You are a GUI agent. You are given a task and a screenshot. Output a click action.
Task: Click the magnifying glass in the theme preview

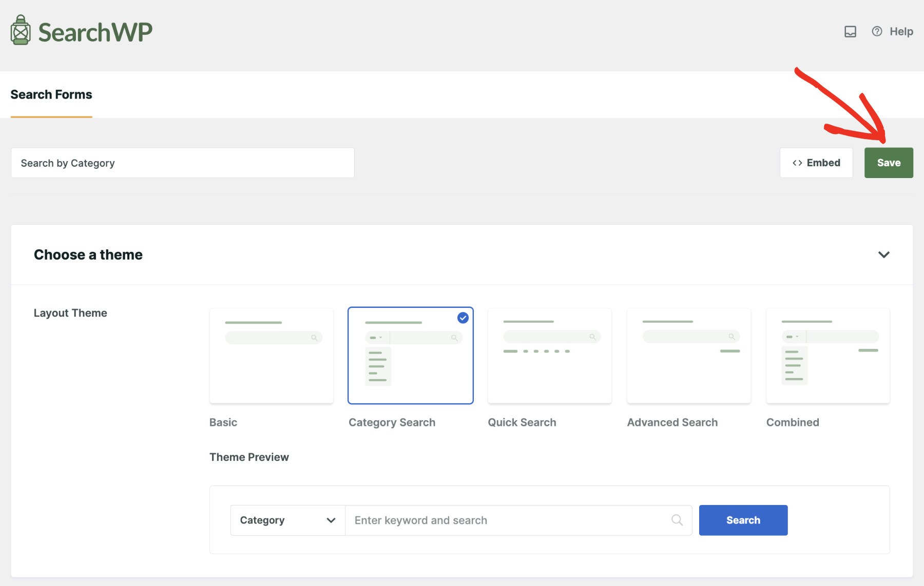pyautogui.click(x=678, y=520)
